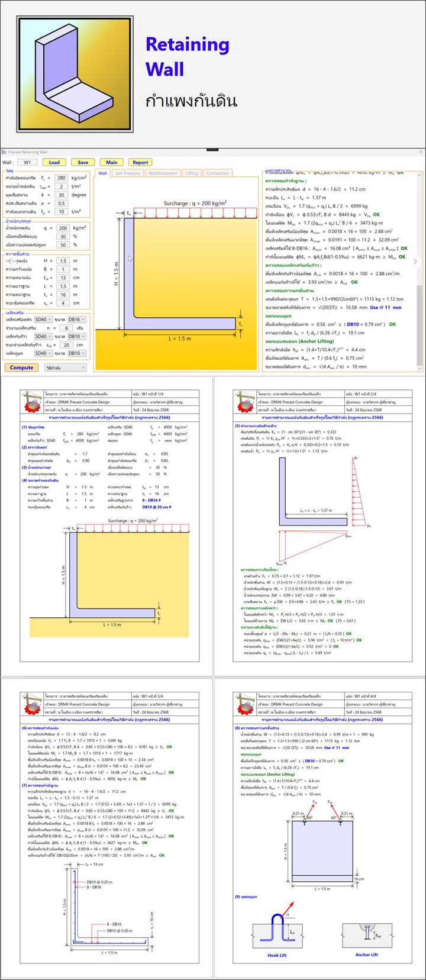Click the f'c concrete strength field 280
The height and width of the screenshot is (980, 426).
click(62, 178)
